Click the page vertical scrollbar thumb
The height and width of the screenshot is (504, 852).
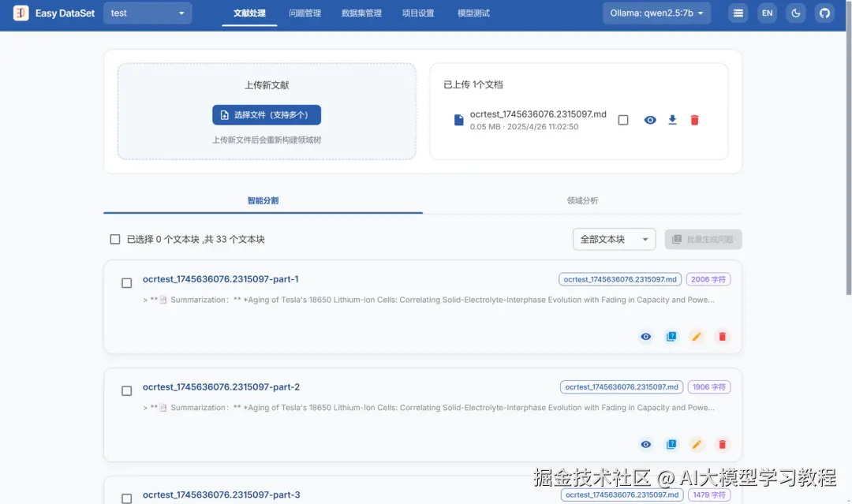click(848, 147)
